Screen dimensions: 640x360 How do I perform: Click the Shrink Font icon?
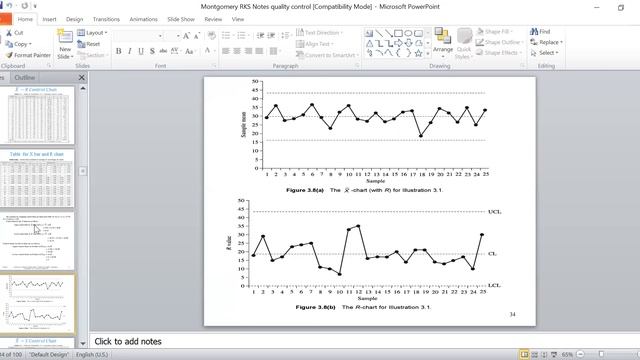[197, 36]
